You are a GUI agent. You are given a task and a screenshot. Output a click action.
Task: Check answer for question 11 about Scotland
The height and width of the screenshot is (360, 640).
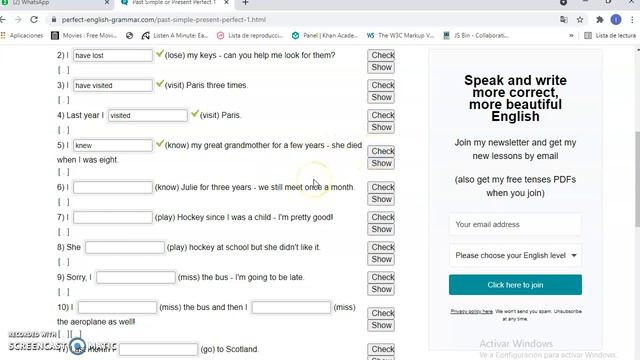(381, 349)
